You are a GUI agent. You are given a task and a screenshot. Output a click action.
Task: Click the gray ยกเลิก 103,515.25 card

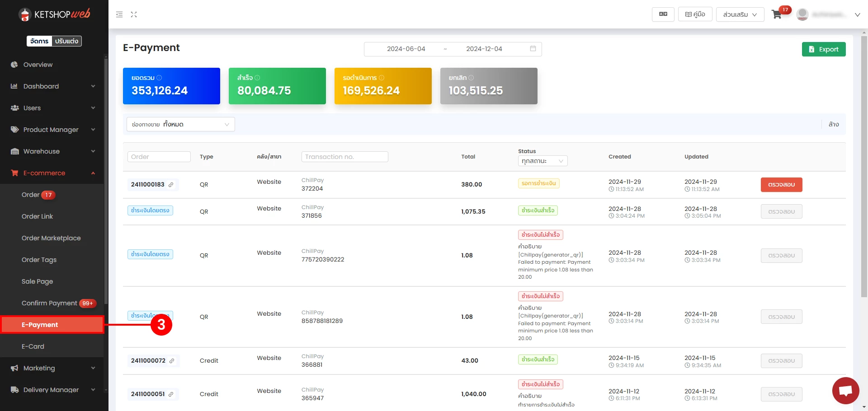coord(489,86)
